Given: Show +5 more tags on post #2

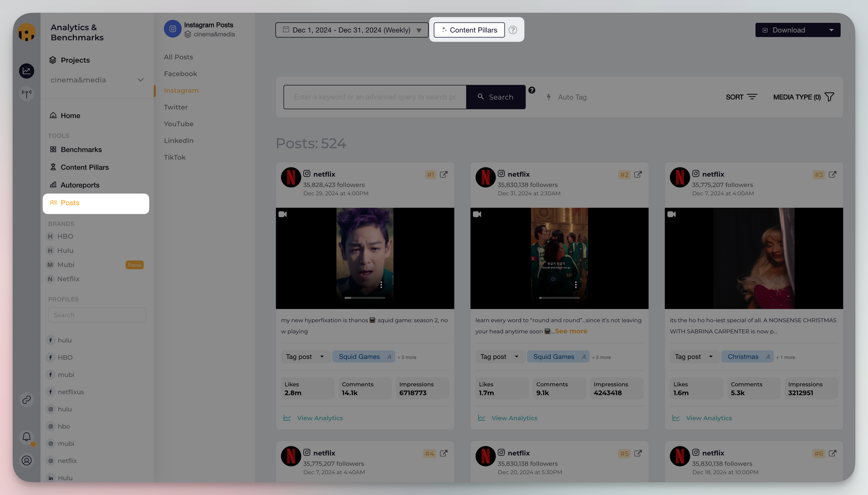Looking at the screenshot, I should point(601,357).
